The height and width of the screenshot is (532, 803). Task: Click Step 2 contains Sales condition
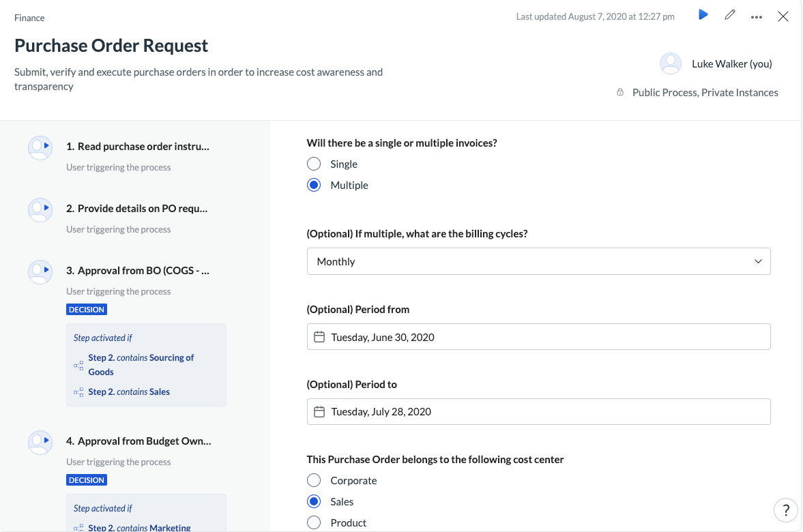[129, 391]
